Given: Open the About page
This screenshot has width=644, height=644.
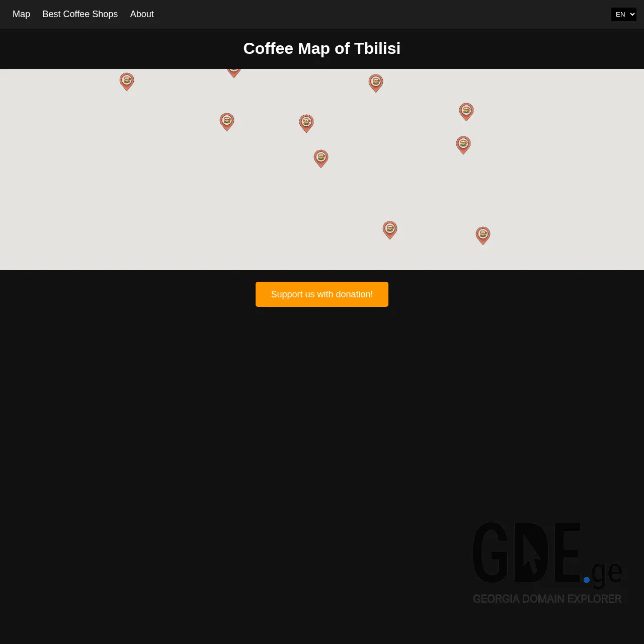Looking at the screenshot, I should click(141, 14).
